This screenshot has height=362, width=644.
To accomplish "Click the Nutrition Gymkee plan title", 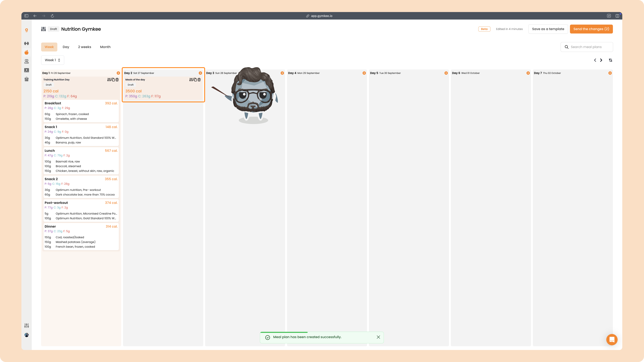I will coord(81,29).
